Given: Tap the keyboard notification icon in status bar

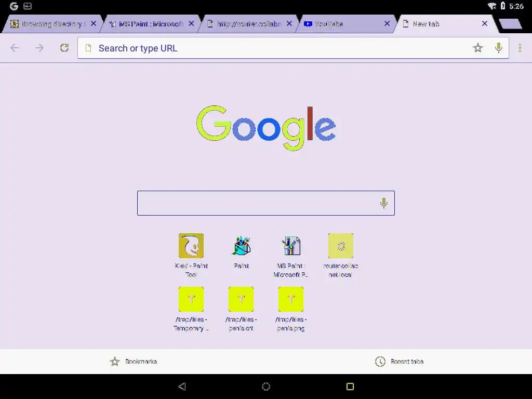Looking at the screenshot, I should 28,6.
